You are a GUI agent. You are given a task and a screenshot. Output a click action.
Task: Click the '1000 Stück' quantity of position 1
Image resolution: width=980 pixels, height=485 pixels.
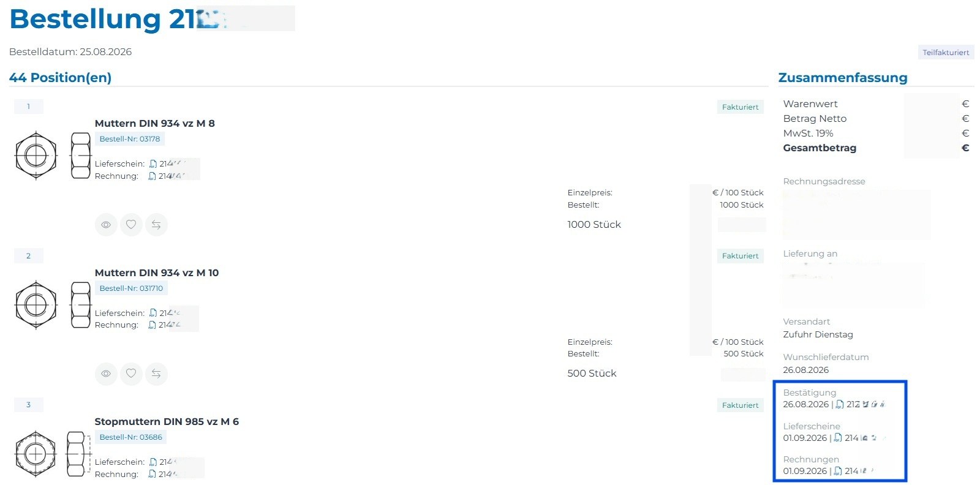click(594, 225)
